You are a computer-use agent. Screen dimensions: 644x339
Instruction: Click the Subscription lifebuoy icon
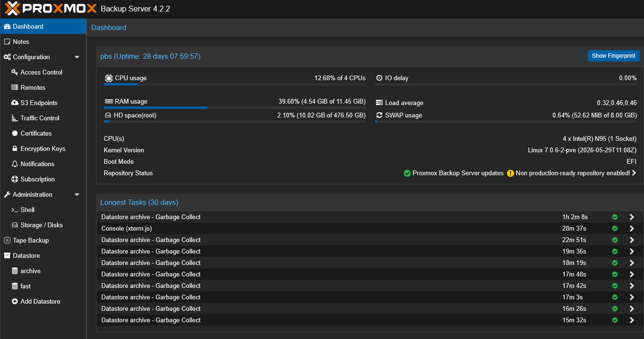point(15,180)
